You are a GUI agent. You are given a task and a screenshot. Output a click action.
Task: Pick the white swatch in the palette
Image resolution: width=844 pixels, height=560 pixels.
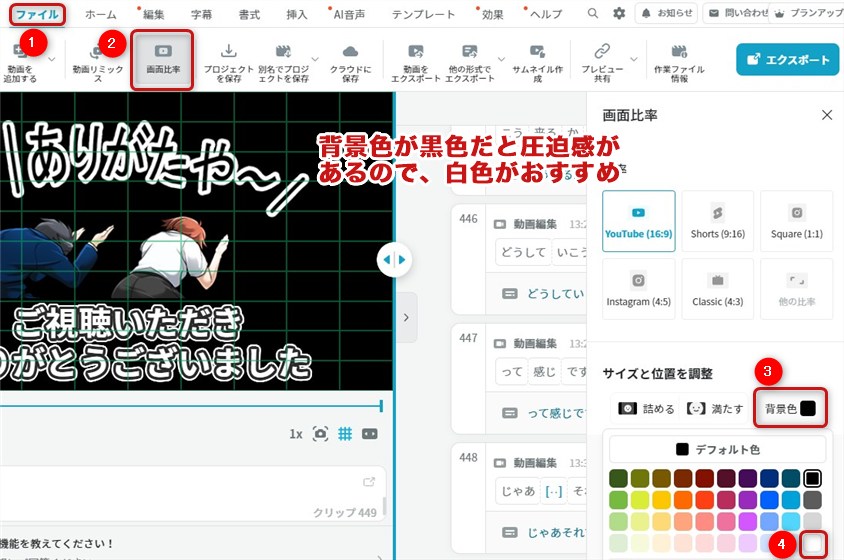(813, 543)
